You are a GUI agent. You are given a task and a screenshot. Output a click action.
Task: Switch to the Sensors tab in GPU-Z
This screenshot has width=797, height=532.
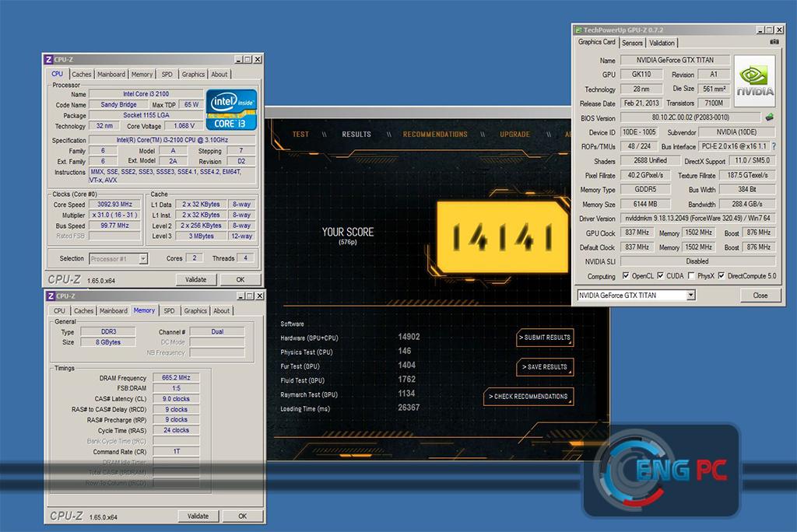[632, 44]
